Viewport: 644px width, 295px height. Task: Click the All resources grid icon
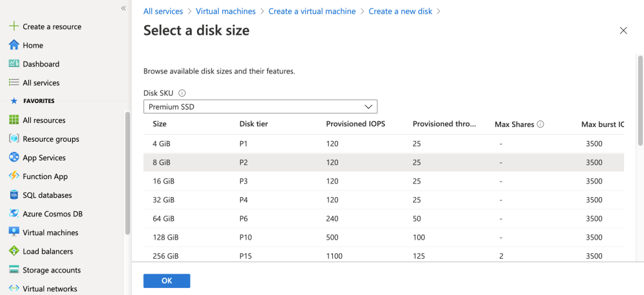(14, 120)
